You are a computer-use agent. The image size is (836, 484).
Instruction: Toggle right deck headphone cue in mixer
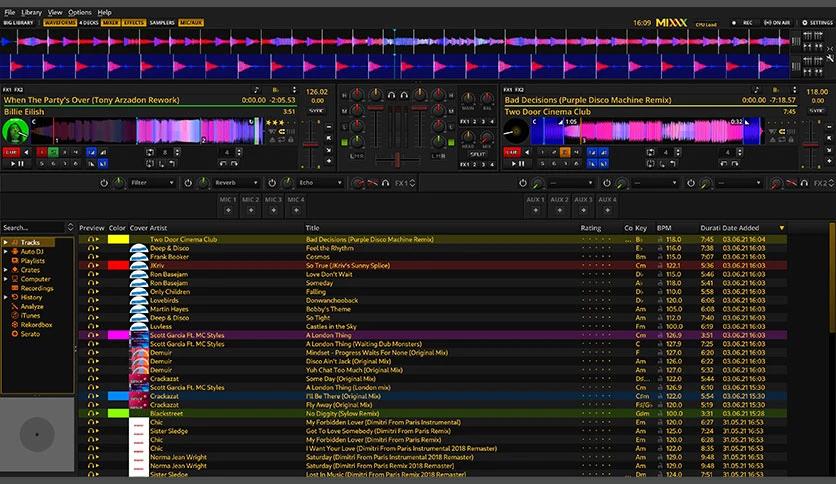tap(404, 95)
